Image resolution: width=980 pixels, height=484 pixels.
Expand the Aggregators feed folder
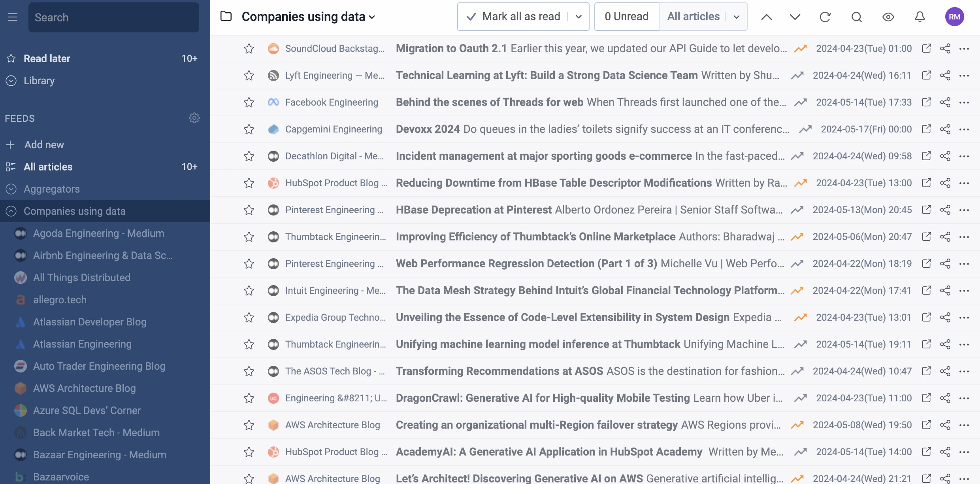tap(11, 189)
